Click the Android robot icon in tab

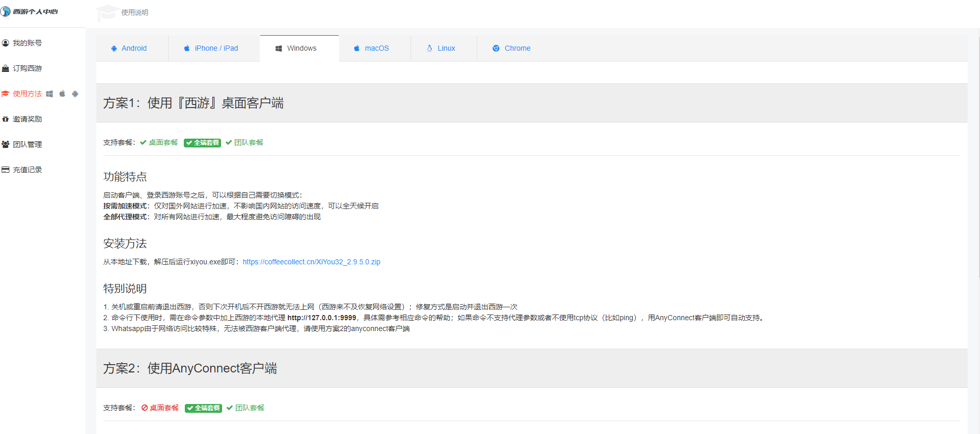click(114, 48)
